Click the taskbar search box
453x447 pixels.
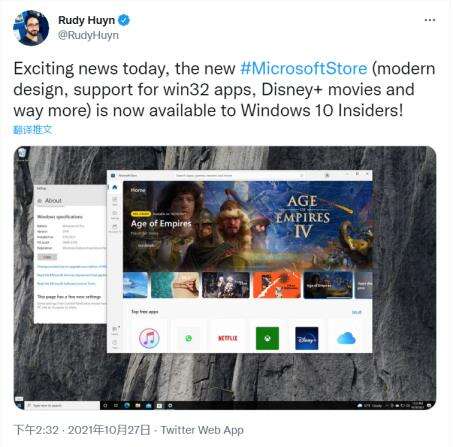62,405
